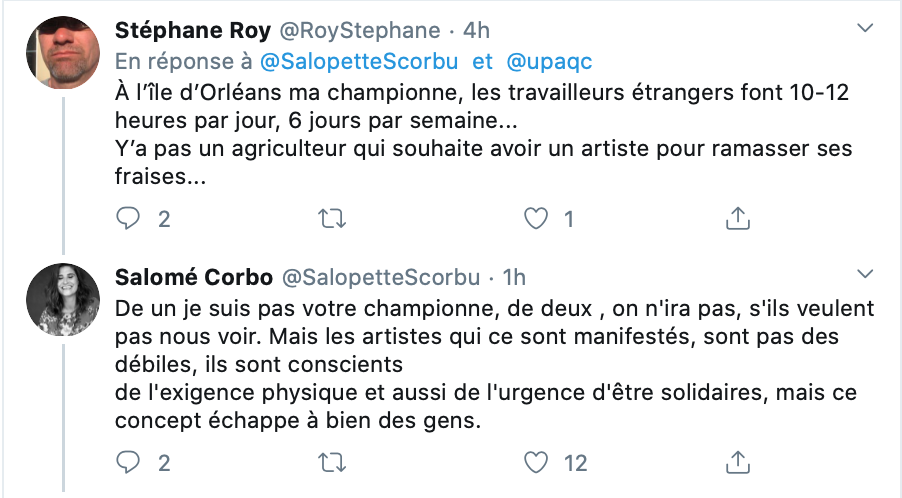Reply to Salomé Corbo's tweet
The image size is (902, 498).
click(128, 462)
